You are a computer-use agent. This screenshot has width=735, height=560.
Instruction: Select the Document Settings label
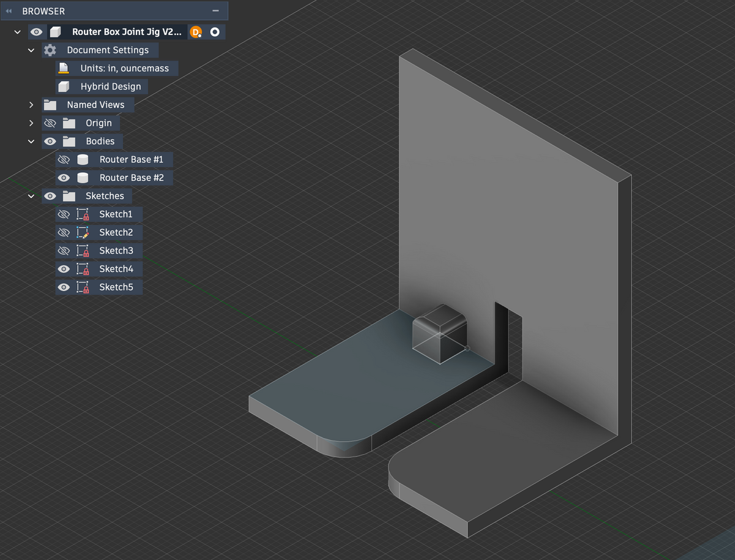[108, 50]
